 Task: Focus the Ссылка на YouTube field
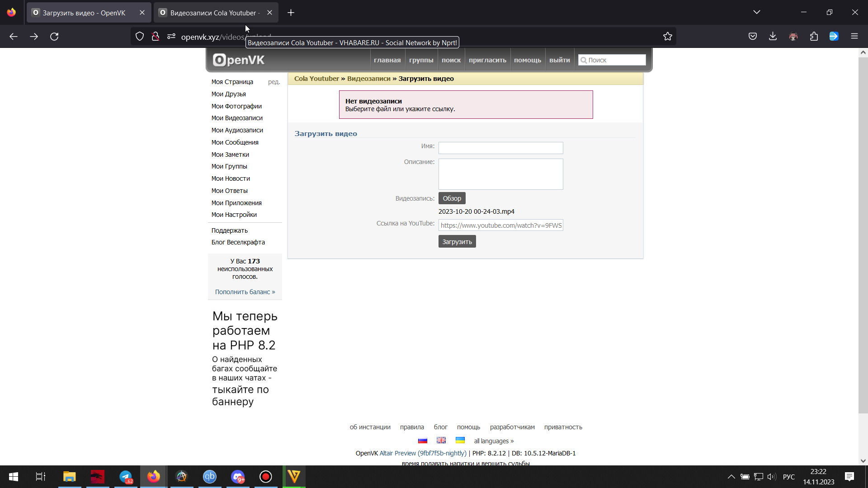click(500, 225)
